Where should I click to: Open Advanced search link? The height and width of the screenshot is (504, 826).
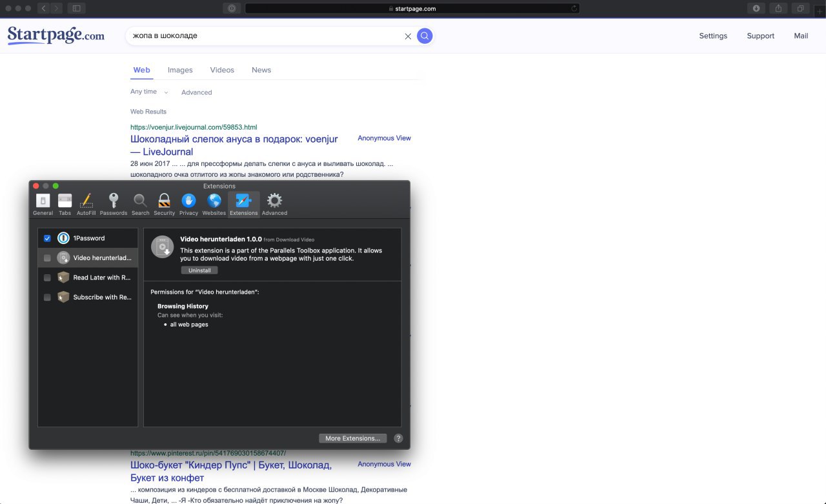tap(196, 92)
